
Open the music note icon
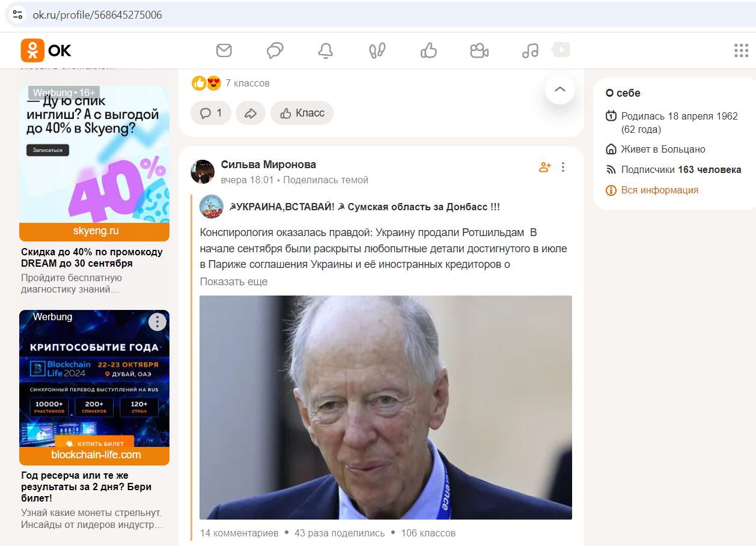point(530,50)
